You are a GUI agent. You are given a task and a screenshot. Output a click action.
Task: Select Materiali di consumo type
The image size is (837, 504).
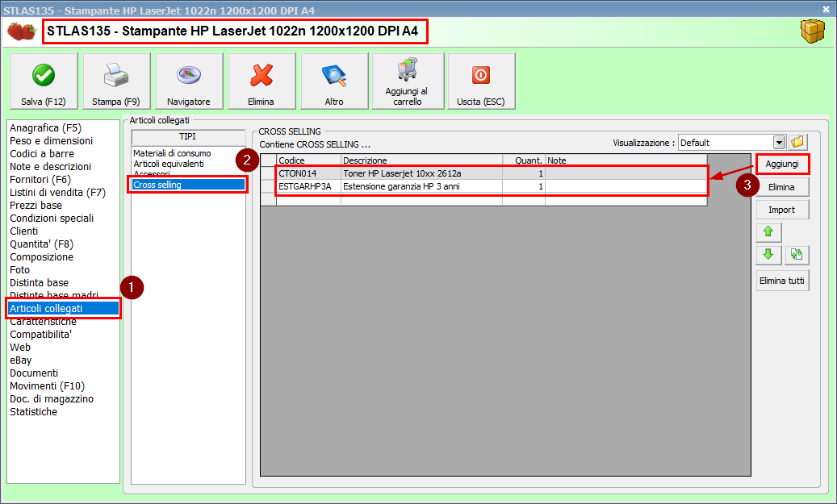point(173,153)
